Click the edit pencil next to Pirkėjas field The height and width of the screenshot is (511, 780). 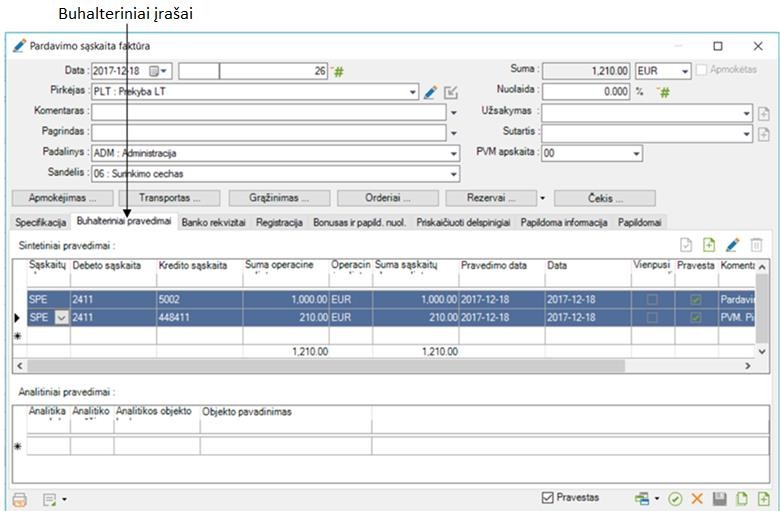(x=431, y=92)
